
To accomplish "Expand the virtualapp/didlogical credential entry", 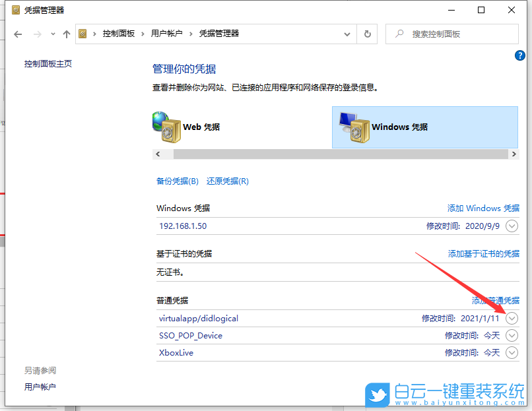I will 512,318.
